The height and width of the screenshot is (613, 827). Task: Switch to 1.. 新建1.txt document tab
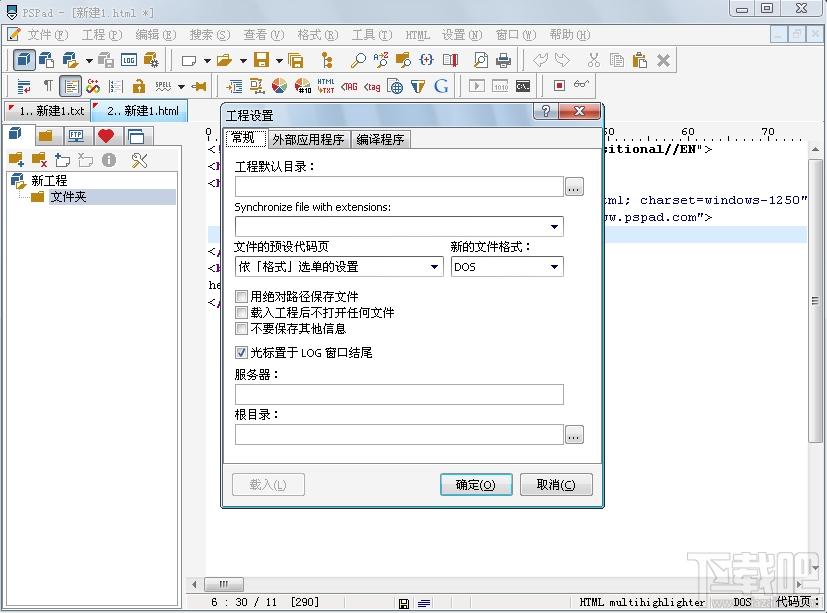point(48,111)
